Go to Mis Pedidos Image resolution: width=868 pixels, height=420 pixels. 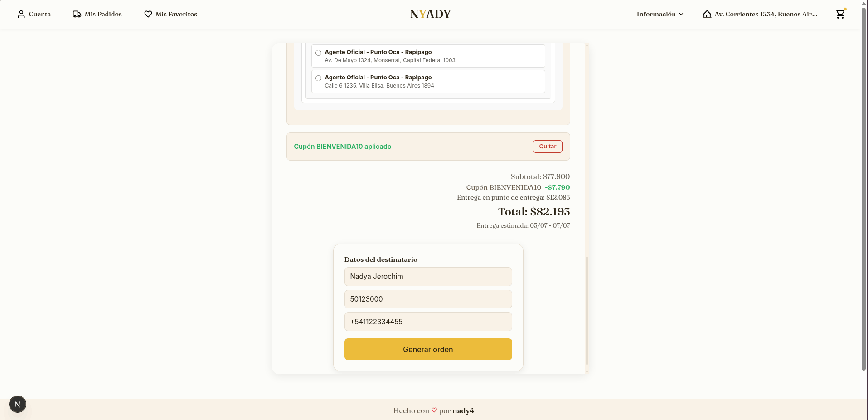pyautogui.click(x=97, y=14)
